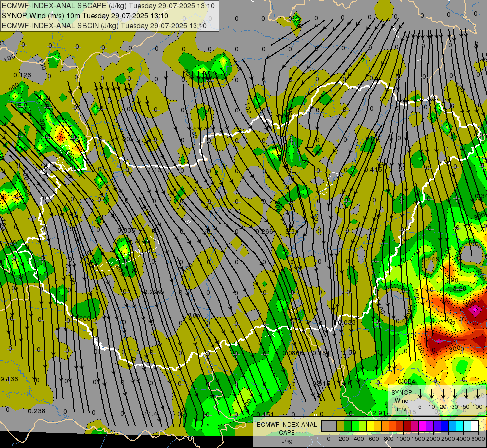Click the 0.136 value on the map
487x448 pixels.
[9, 379]
